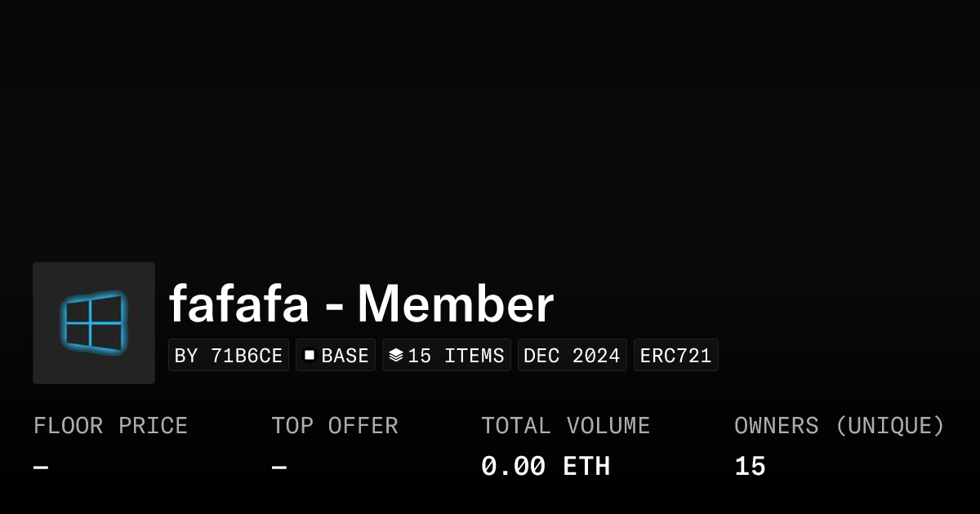The width and height of the screenshot is (980, 514).
Task: Click the blue glowing Windows logo
Action: click(94, 322)
